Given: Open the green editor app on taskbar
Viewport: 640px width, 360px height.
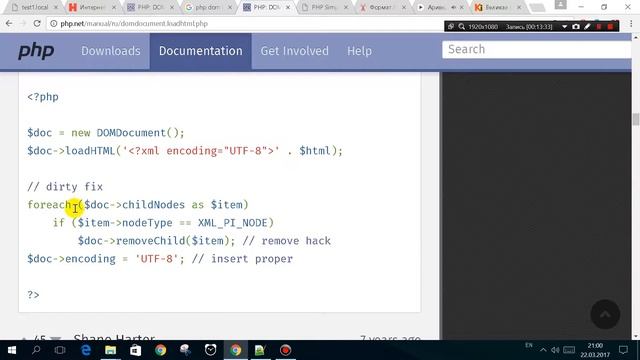Looking at the screenshot, I should coord(260,350).
